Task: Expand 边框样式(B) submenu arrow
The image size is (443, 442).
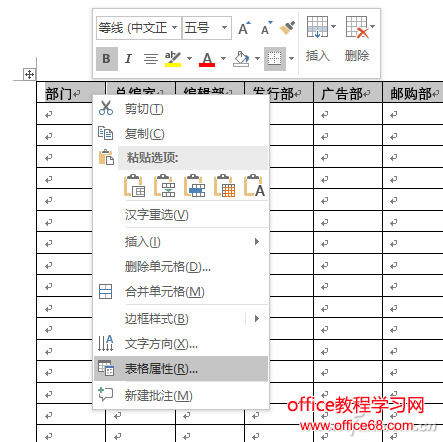Action: click(257, 319)
